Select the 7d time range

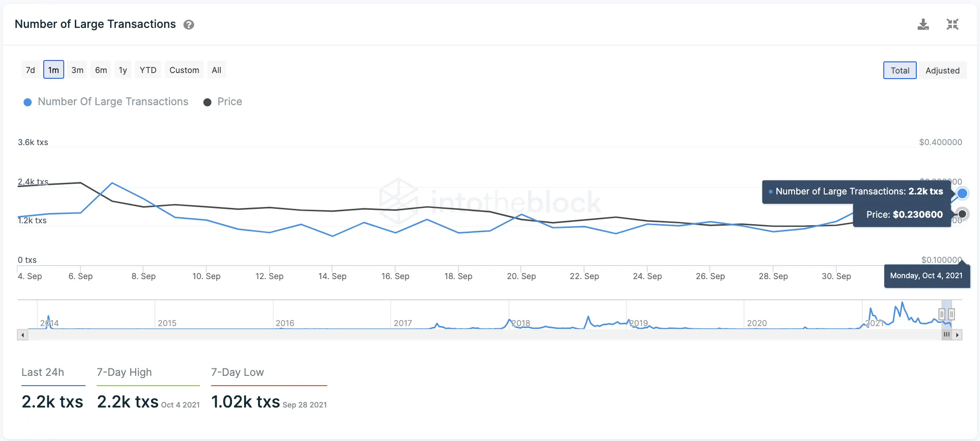(30, 70)
